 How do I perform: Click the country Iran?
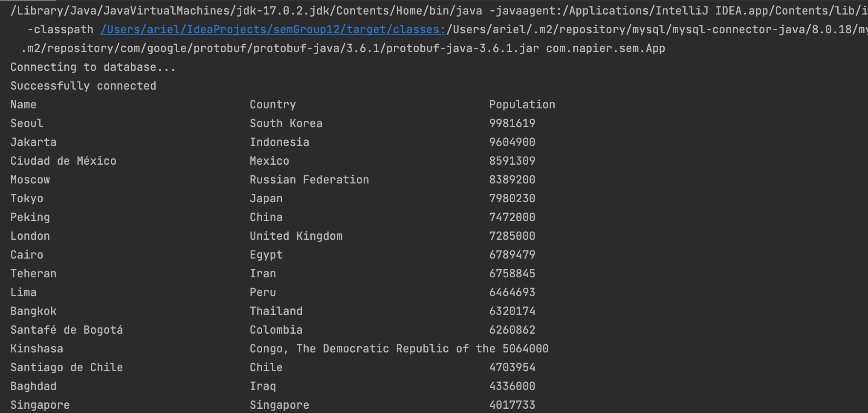pyautogui.click(x=263, y=273)
